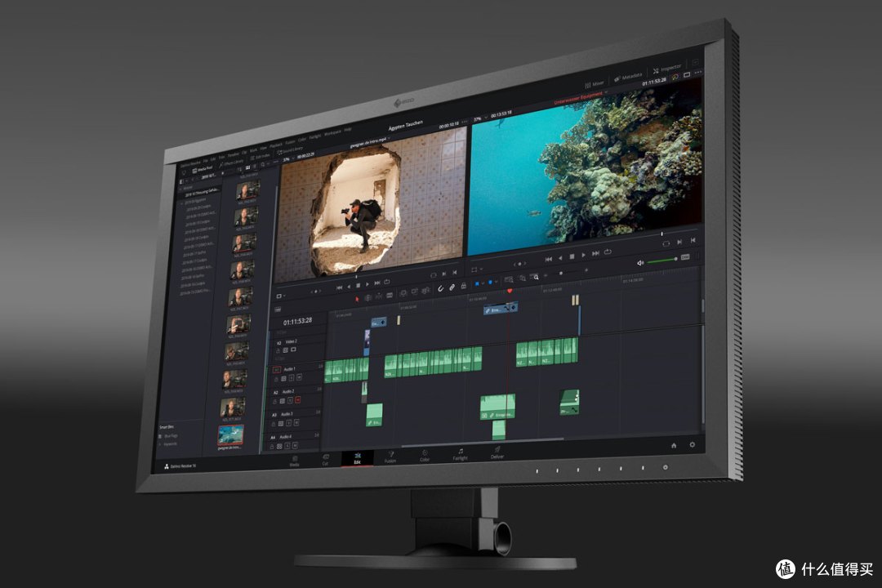The height and width of the screenshot is (588, 882).
Task: Click the Overwrite Clip toolbar icon
Action: pos(415,292)
